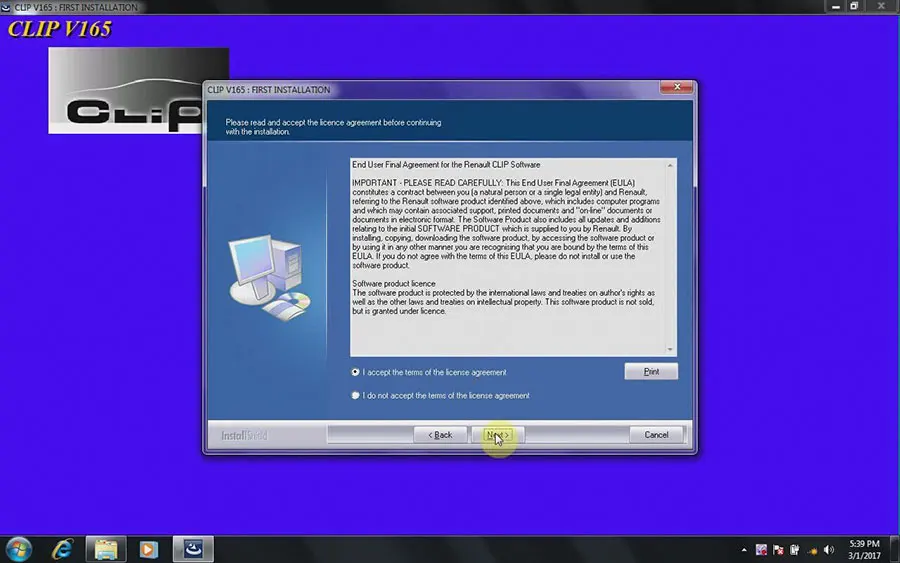Select 'I do not accept the terms' option
The width and height of the screenshot is (900, 563).
[x=355, y=395]
